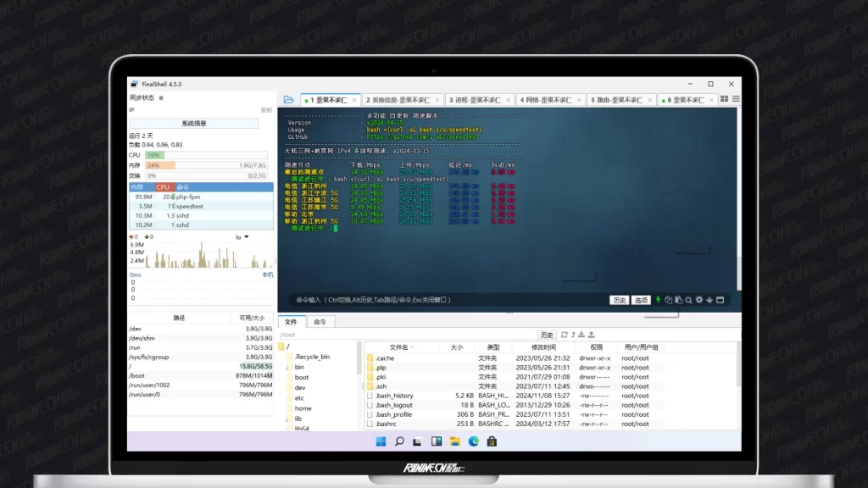Open terminal settings gear icon
Viewport: 868px width, 488px height.
(699, 300)
